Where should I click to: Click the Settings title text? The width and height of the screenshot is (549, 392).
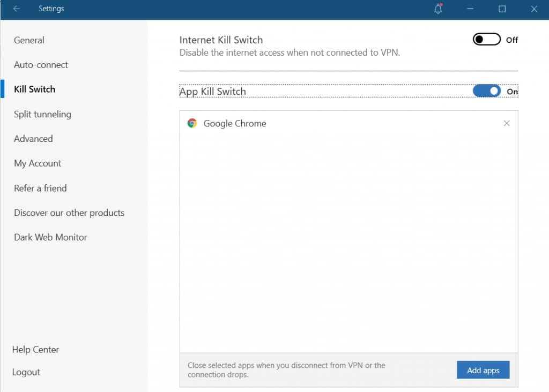51,9
